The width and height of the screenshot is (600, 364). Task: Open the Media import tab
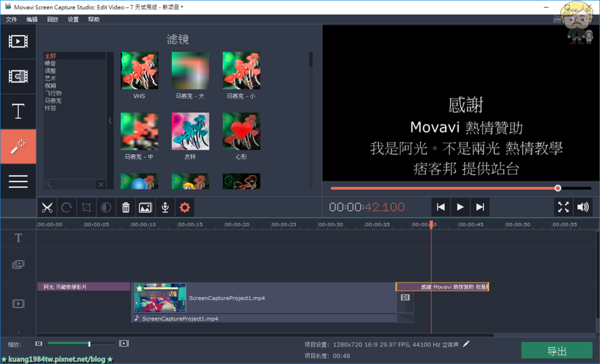coord(18,42)
